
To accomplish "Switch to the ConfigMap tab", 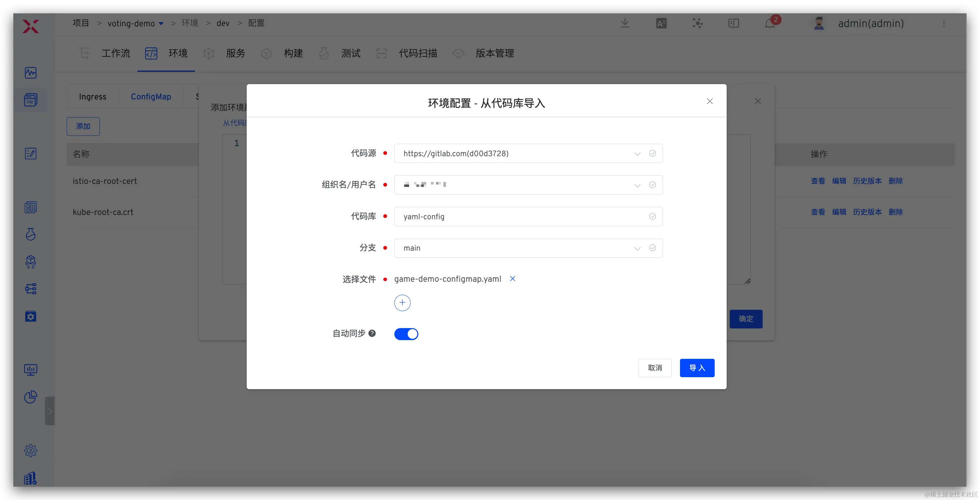I will [151, 97].
